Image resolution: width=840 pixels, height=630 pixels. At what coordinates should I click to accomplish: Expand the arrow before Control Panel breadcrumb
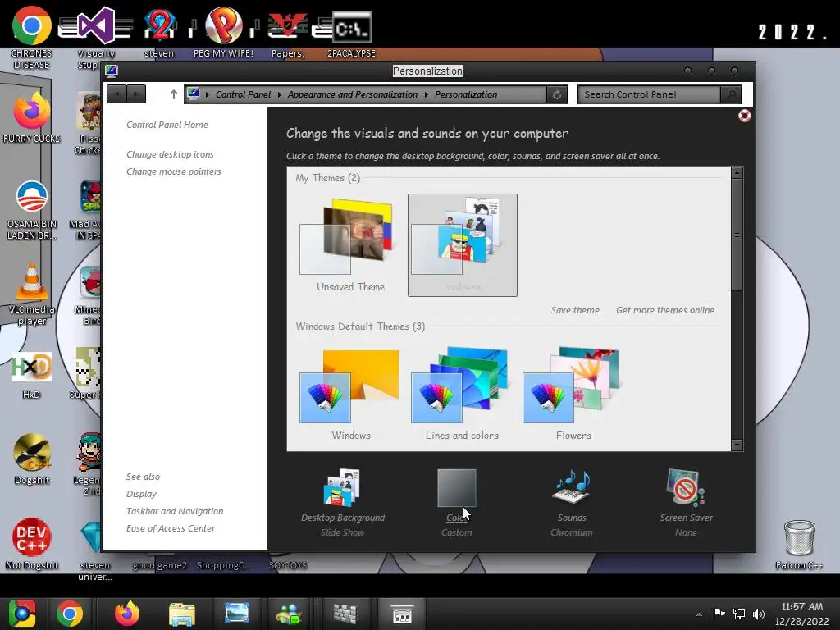click(208, 94)
